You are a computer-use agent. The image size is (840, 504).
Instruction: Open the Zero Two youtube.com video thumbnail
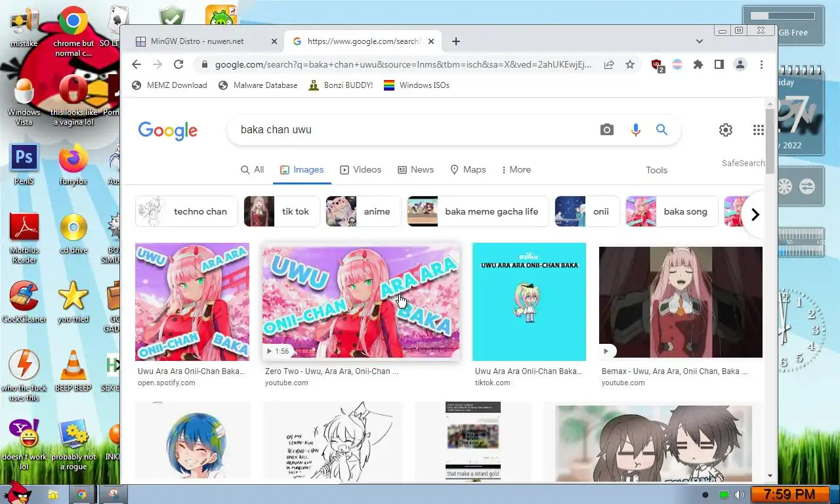(x=361, y=302)
